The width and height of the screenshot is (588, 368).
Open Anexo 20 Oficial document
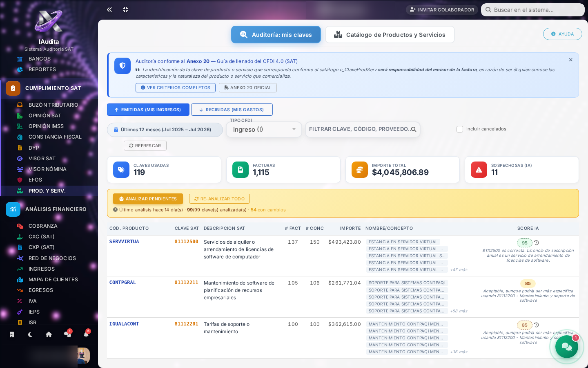click(248, 88)
